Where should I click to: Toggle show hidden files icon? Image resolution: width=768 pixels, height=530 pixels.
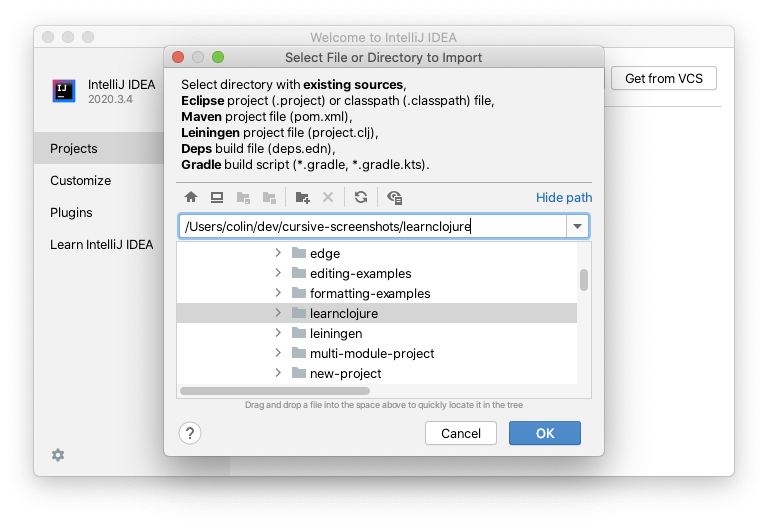pos(395,197)
